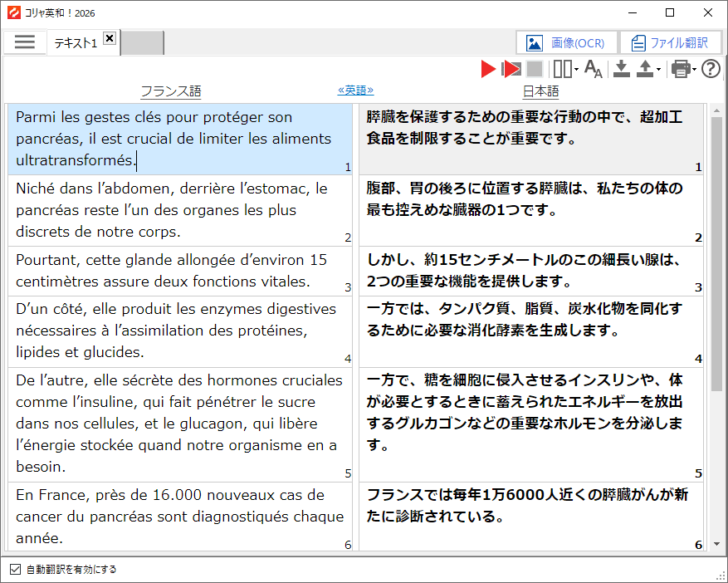Choose source language フランス語

click(x=171, y=91)
